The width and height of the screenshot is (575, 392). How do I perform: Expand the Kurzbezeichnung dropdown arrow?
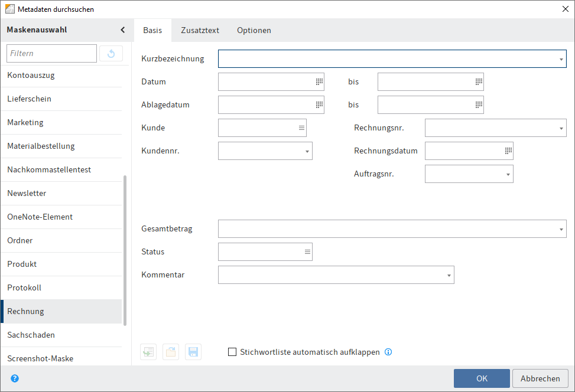tap(561, 59)
